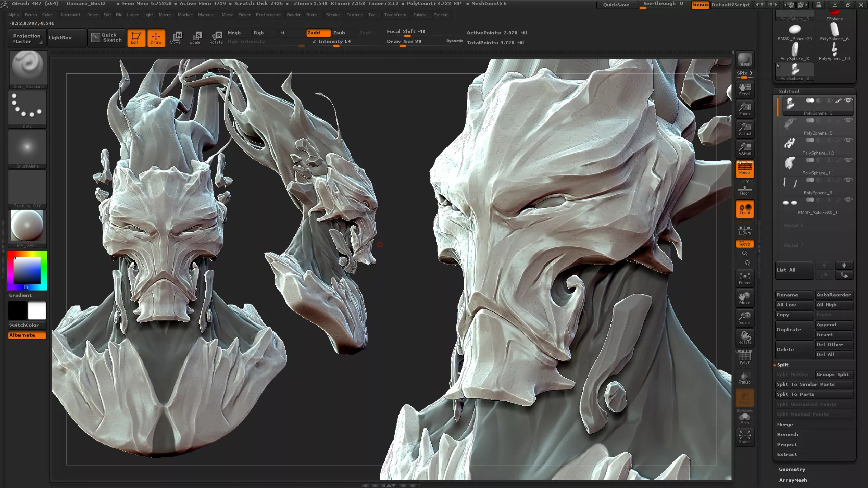Click the QuickSave button
Screen dimensions: 868x488
click(x=616, y=5)
